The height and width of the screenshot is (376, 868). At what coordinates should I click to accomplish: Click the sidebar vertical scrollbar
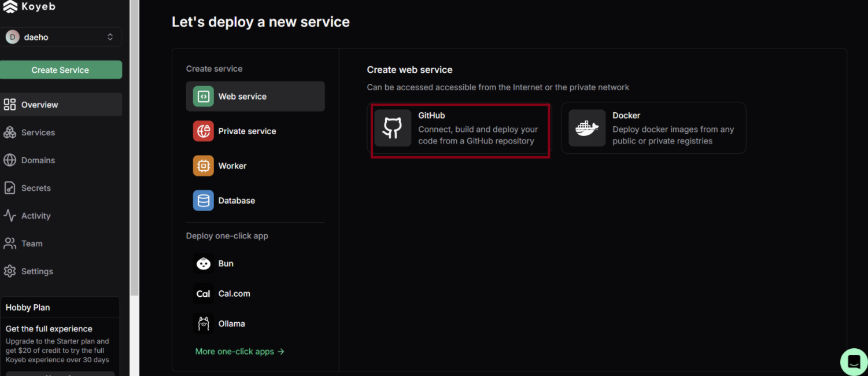pyautogui.click(x=134, y=148)
